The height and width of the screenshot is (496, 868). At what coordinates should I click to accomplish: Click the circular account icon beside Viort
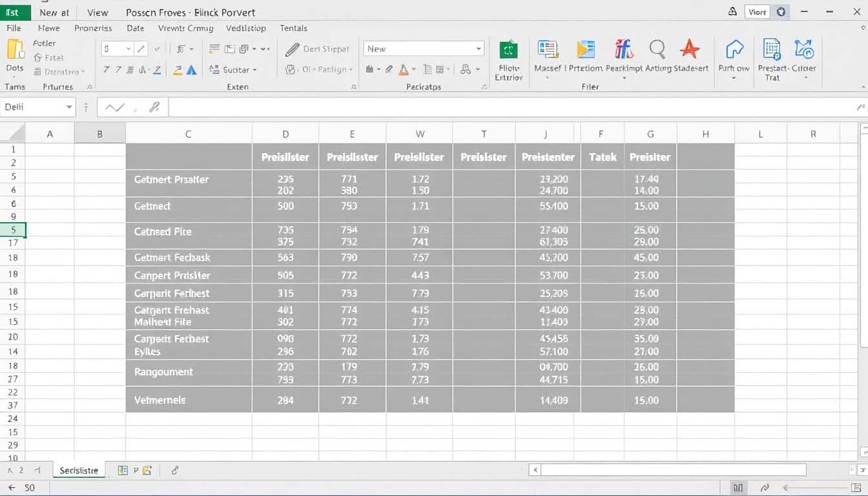pyautogui.click(x=781, y=12)
